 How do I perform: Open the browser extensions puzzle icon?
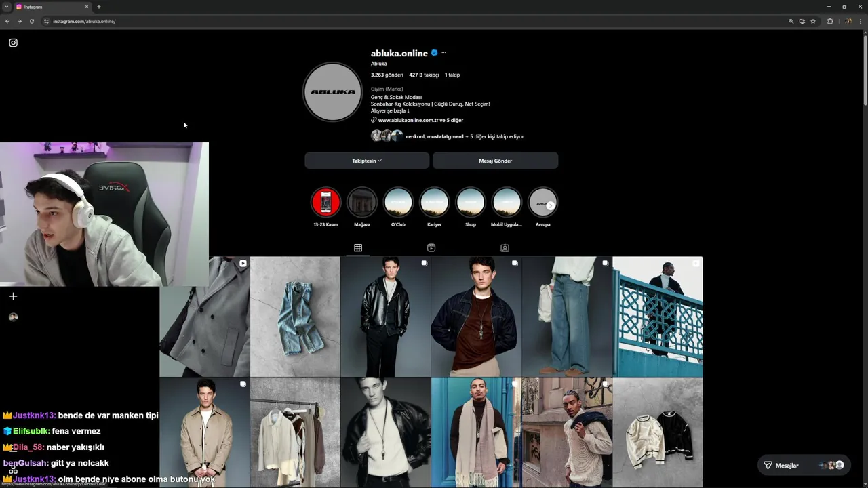[830, 21]
